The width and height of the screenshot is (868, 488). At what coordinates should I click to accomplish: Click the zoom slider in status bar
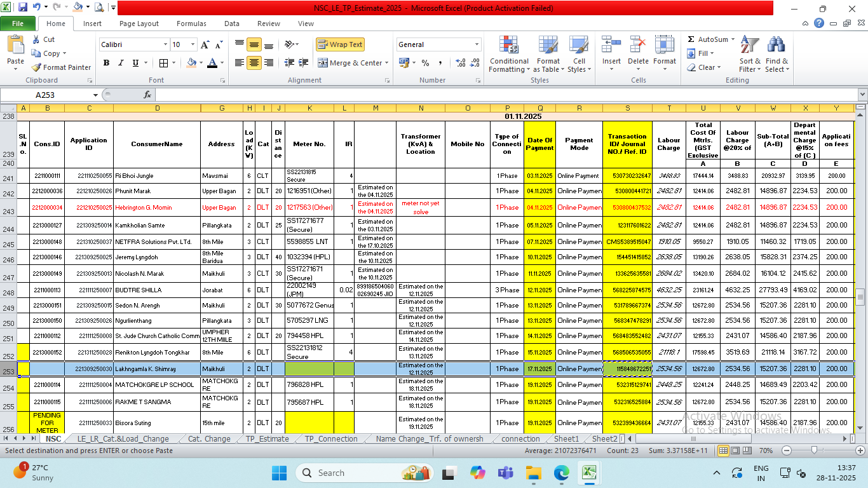(814, 451)
